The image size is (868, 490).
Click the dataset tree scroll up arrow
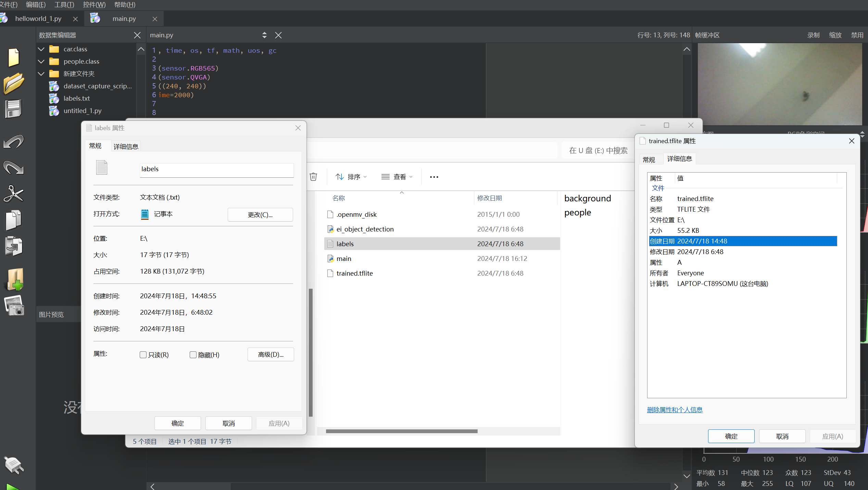click(x=141, y=49)
